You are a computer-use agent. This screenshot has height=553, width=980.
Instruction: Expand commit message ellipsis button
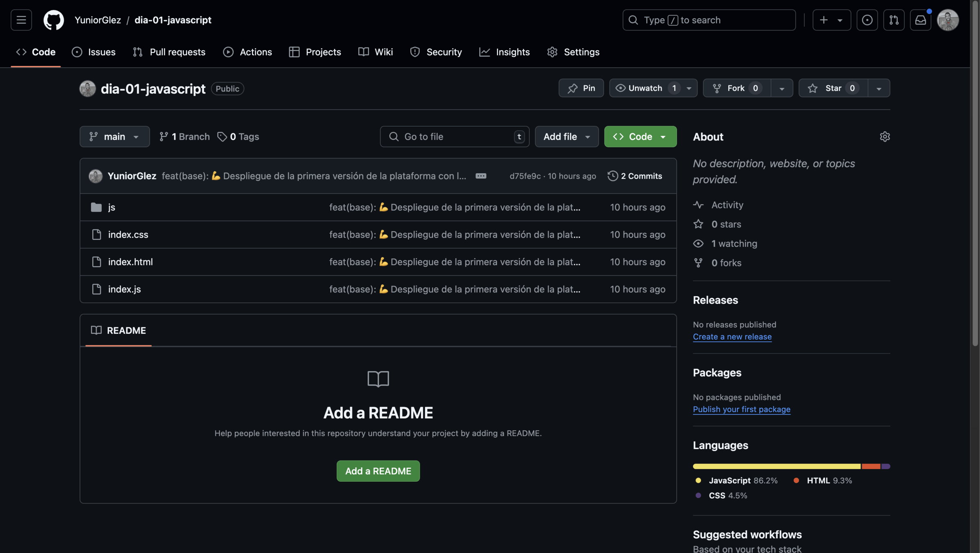click(x=481, y=176)
